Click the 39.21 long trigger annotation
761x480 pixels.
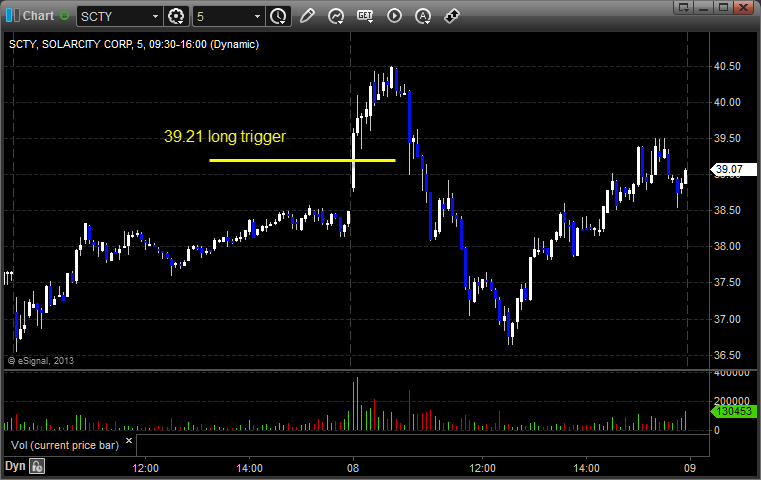tap(225, 136)
